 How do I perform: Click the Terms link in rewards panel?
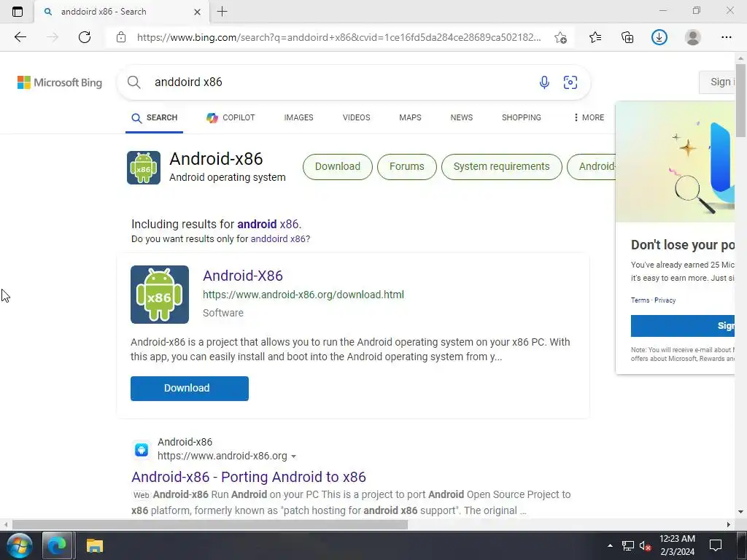point(640,300)
